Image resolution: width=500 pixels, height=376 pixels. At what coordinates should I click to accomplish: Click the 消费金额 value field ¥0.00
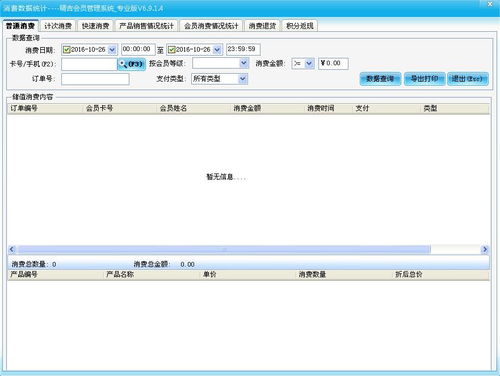pos(333,63)
